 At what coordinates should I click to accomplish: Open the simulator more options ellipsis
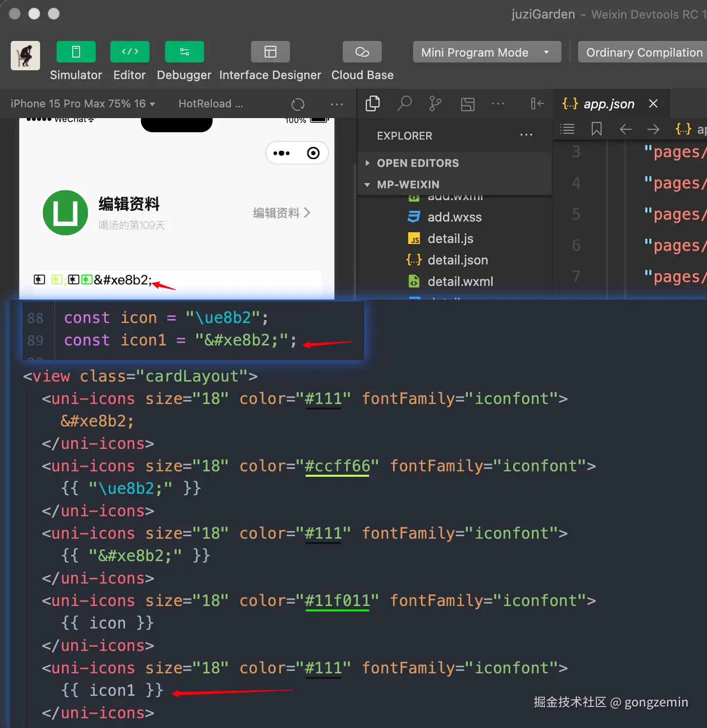pos(337,104)
